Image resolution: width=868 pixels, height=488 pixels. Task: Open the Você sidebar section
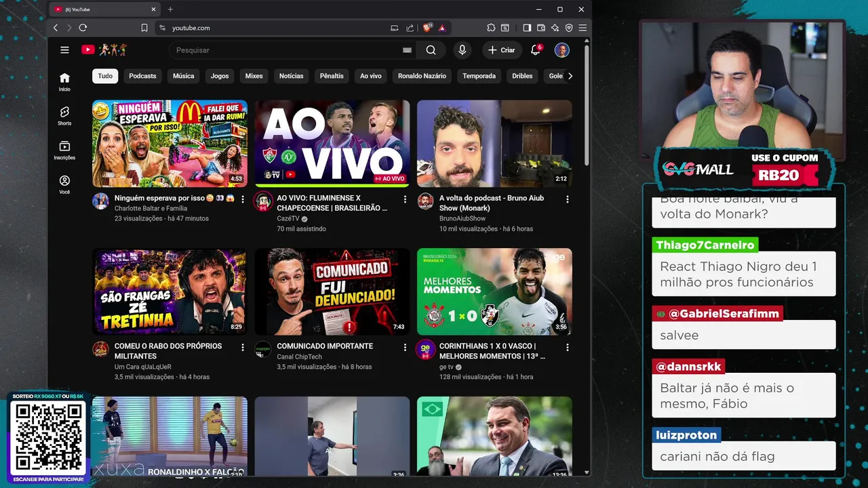tap(64, 185)
